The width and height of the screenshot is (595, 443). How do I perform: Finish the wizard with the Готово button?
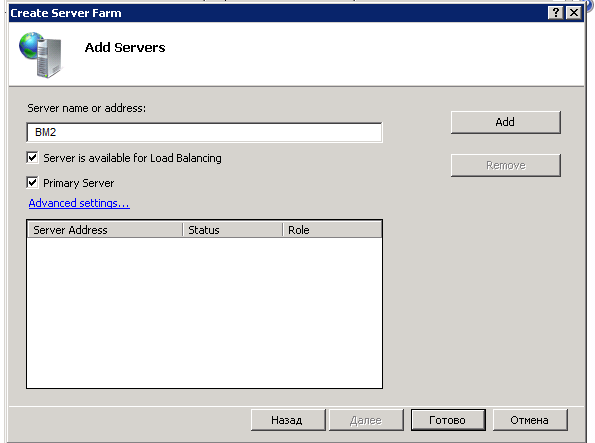point(448,420)
